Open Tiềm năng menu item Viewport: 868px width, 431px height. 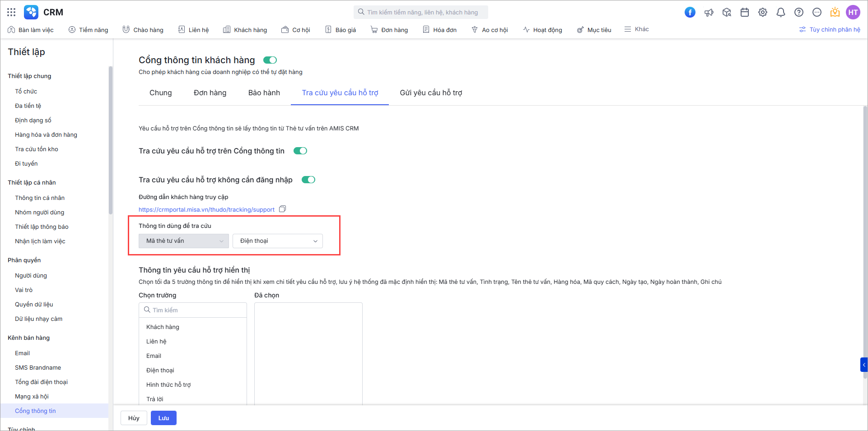89,30
